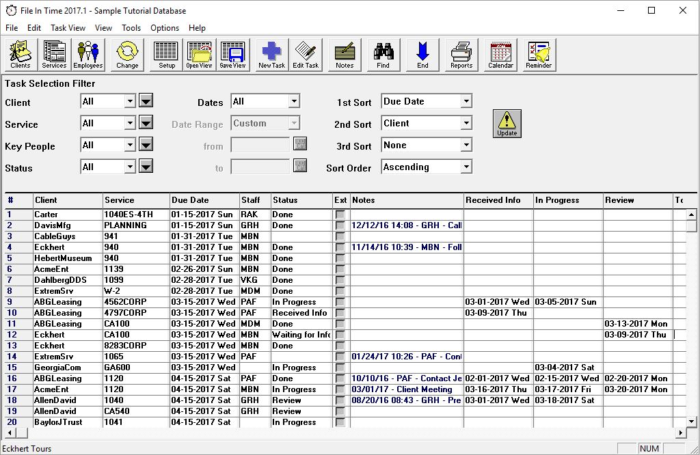Click the Find binoculars icon
700x455 pixels.
pos(383,54)
